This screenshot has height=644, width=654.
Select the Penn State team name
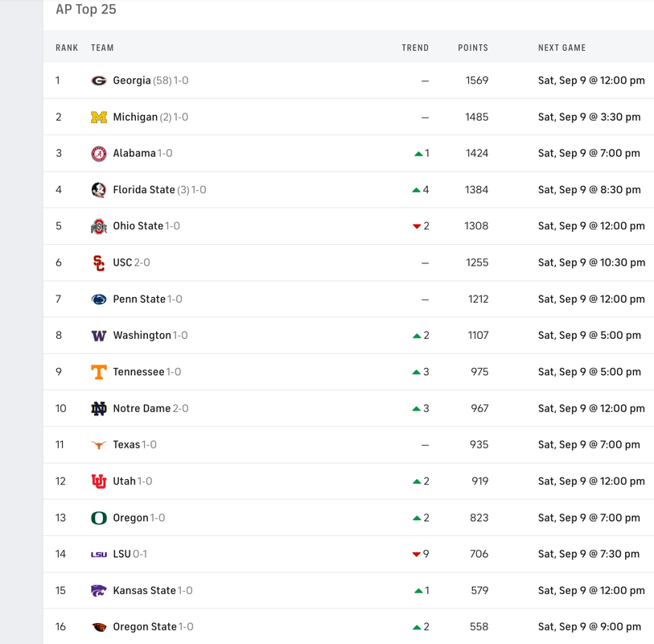click(139, 299)
